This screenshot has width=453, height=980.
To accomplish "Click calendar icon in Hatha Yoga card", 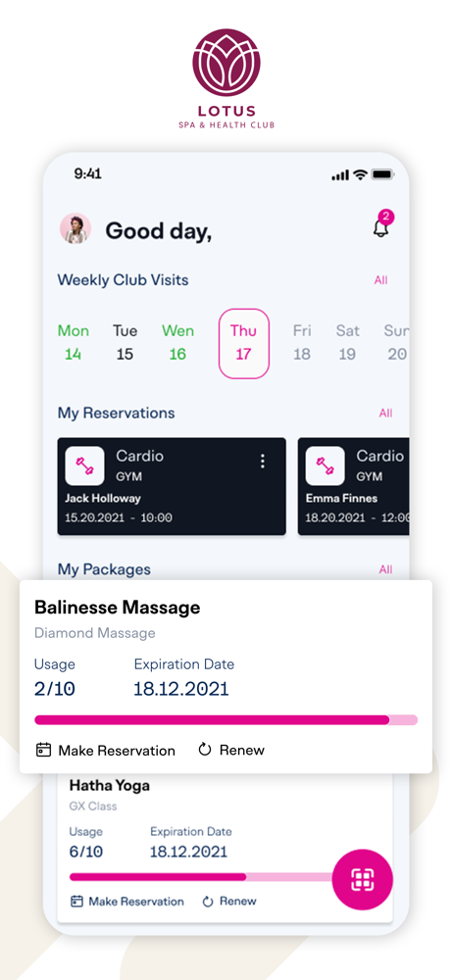I will [x=76, y=902].
